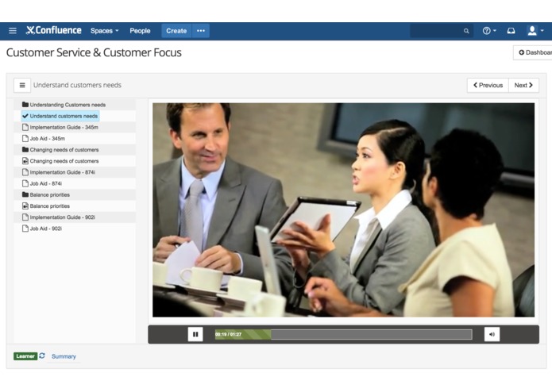Click the Confluence logo
This screenshot has height=392, width=552.
(53, 31)
